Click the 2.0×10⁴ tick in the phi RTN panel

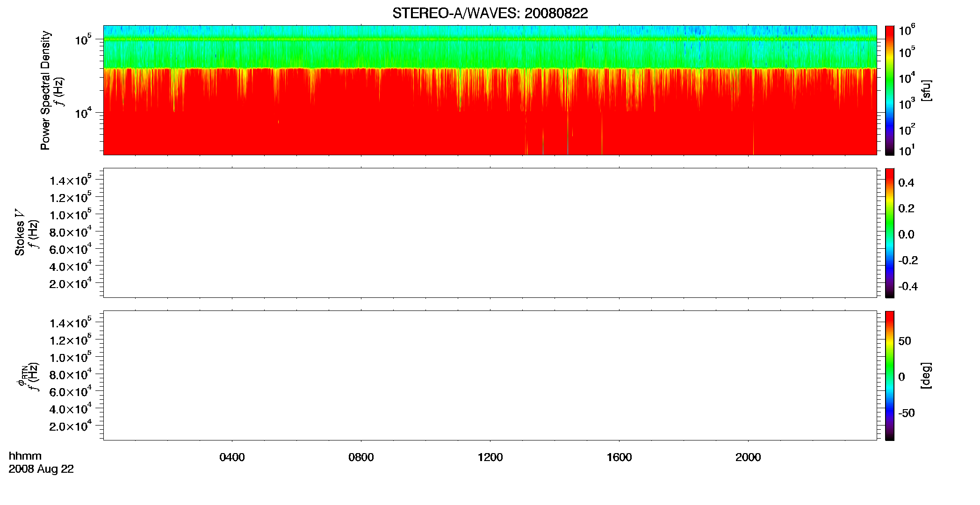pos(71,426)
